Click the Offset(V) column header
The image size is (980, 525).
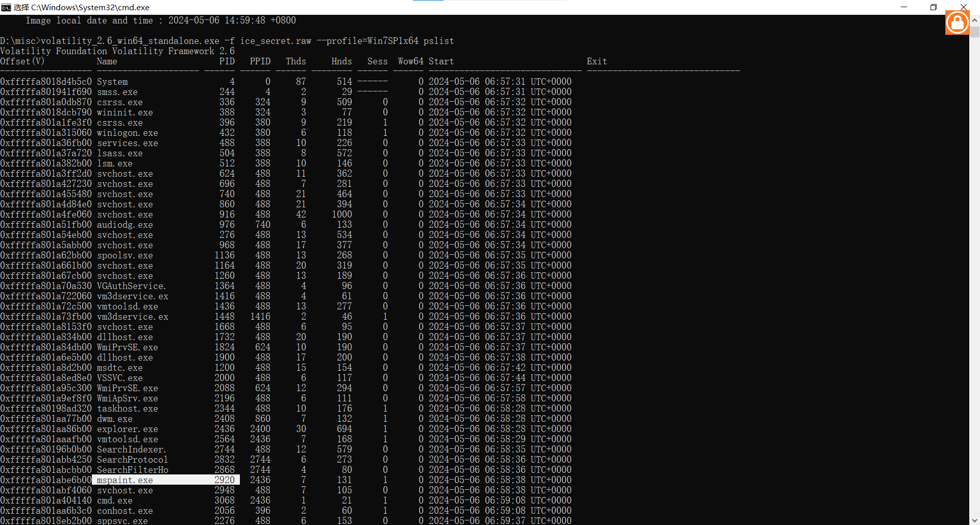tap(22, 61)
